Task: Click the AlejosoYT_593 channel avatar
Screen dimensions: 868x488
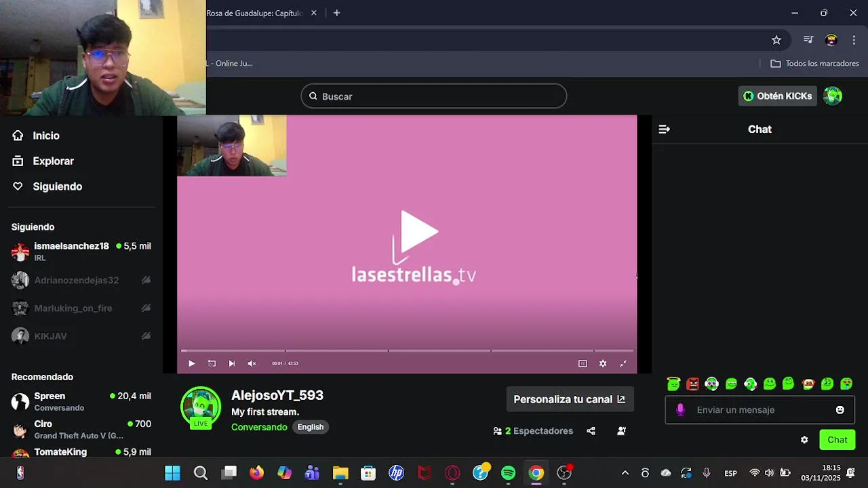Action: point(201,407)
